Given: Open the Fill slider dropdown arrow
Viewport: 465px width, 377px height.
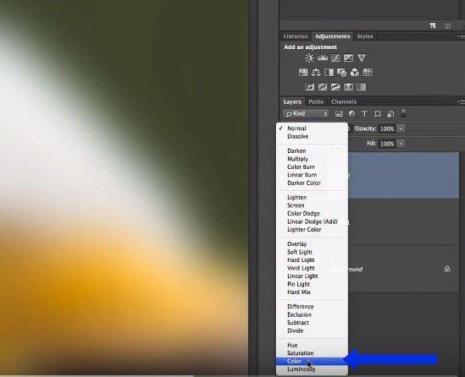Looking at the screenshot, I should point(401,144).
